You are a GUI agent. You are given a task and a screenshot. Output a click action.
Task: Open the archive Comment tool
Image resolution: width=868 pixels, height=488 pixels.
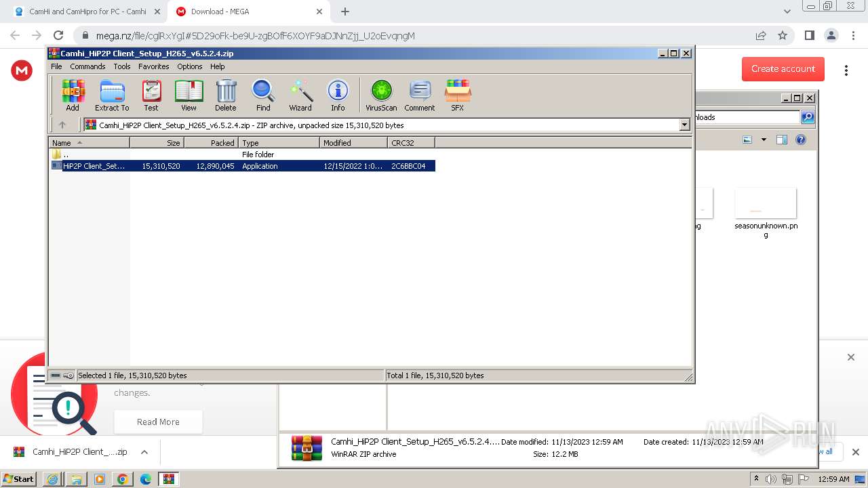point(420,95)
